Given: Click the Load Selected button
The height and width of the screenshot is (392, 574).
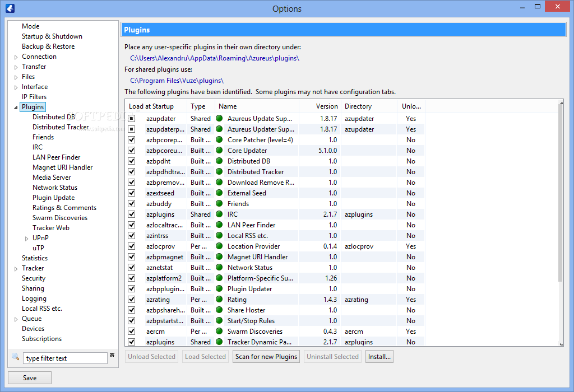Looking at the screenshot, I should click(x=205, y=357).
